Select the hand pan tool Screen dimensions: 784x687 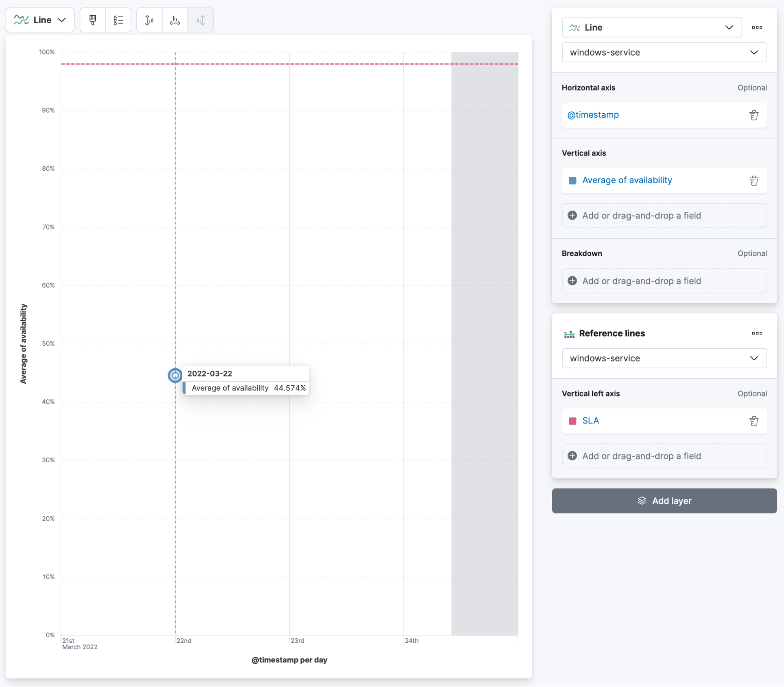click(x=174, y=20)
